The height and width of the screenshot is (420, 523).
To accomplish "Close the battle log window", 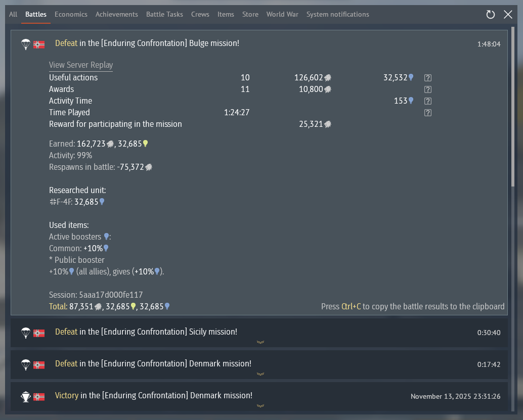I will tap(508, 15).
